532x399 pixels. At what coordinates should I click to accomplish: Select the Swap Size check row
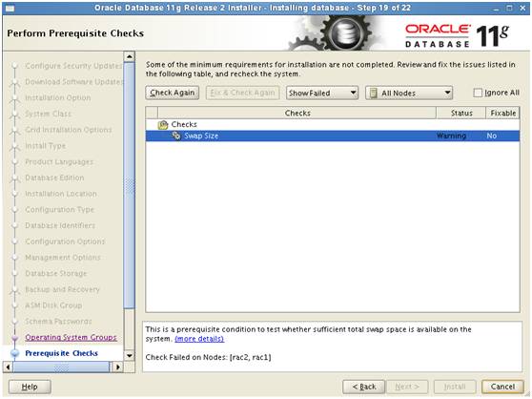333,136
